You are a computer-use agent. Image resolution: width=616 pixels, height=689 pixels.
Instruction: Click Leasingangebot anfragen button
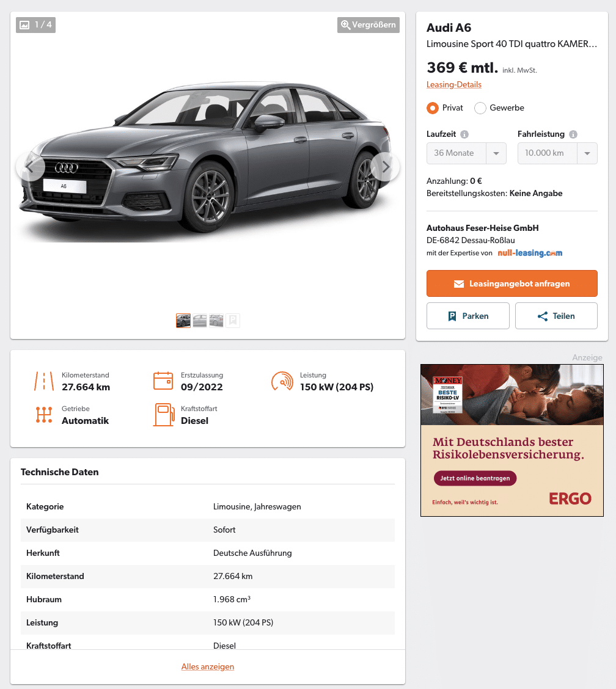[512, 283]
